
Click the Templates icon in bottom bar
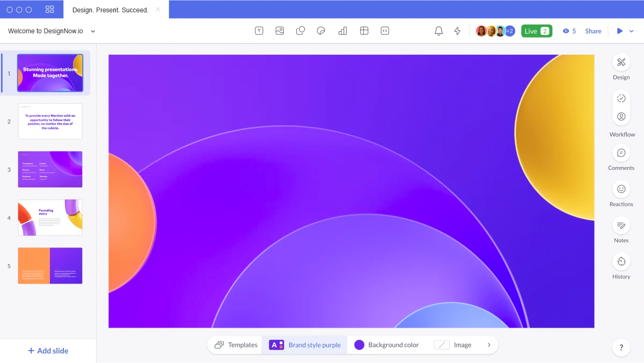[219, 345]
